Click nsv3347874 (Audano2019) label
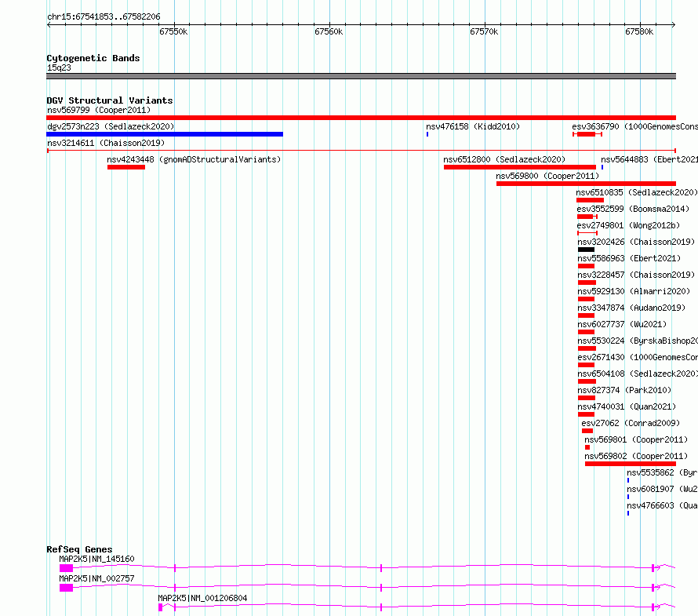Image resolution: width=698 pixels, height=616 pixels. point(631,308)
